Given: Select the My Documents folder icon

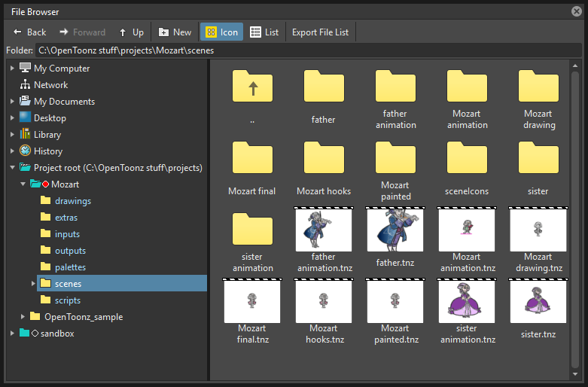Looking at the screenshot, I should 25,101.
